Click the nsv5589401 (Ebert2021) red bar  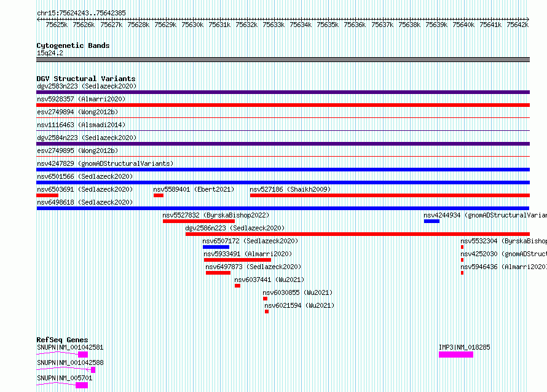click(x=159, y=195)
